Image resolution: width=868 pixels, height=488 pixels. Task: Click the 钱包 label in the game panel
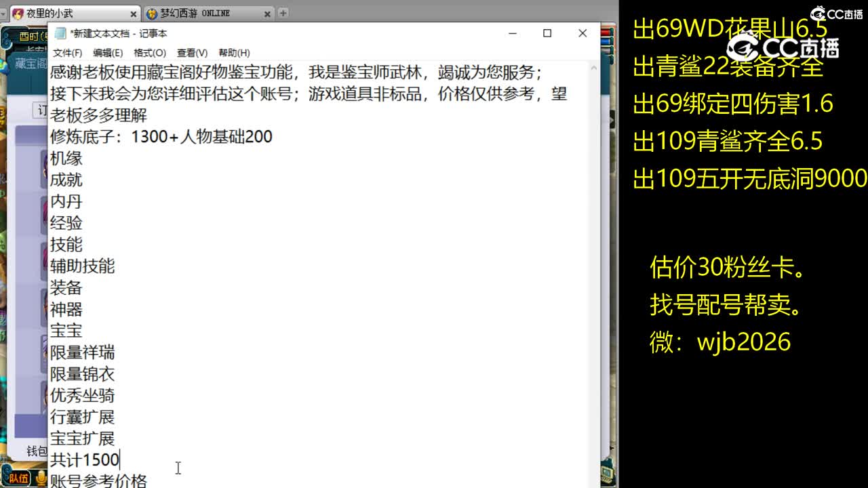click(37, 451)
